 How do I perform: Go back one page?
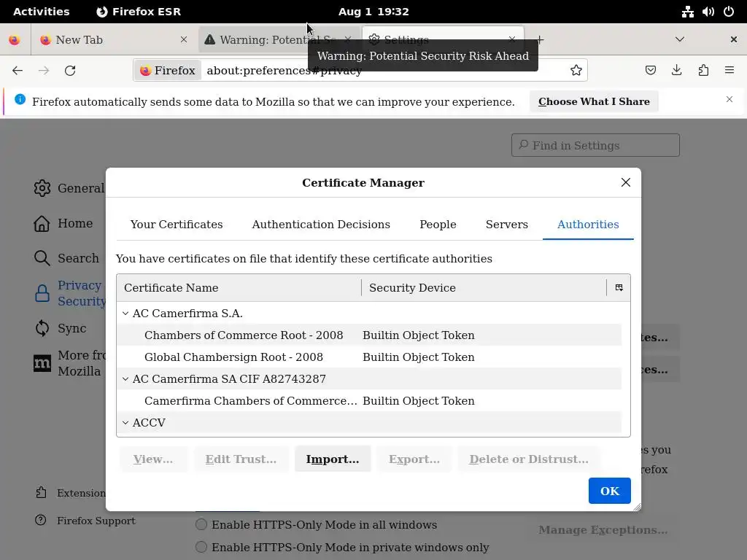point(18,71)
